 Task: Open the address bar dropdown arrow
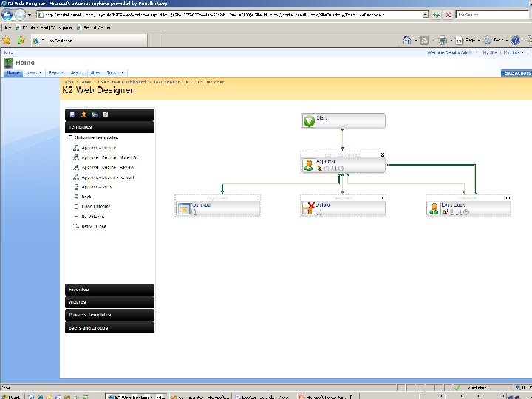(426, 15)
